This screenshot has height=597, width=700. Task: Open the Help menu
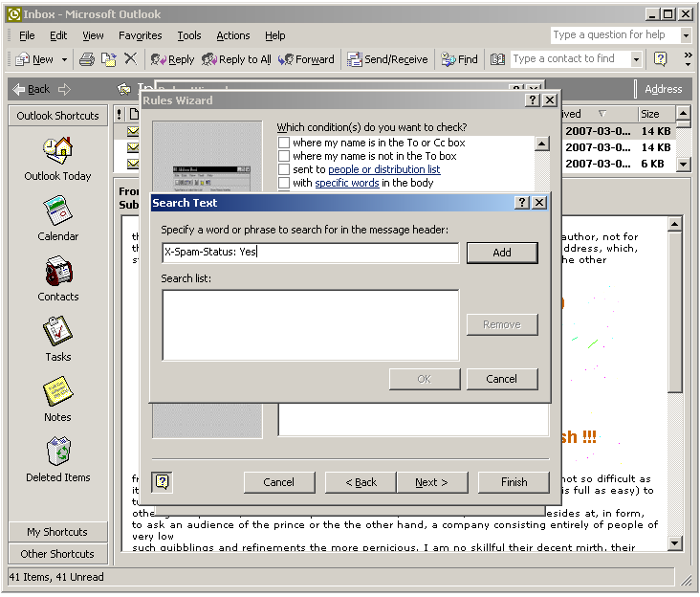pos(275,35)
